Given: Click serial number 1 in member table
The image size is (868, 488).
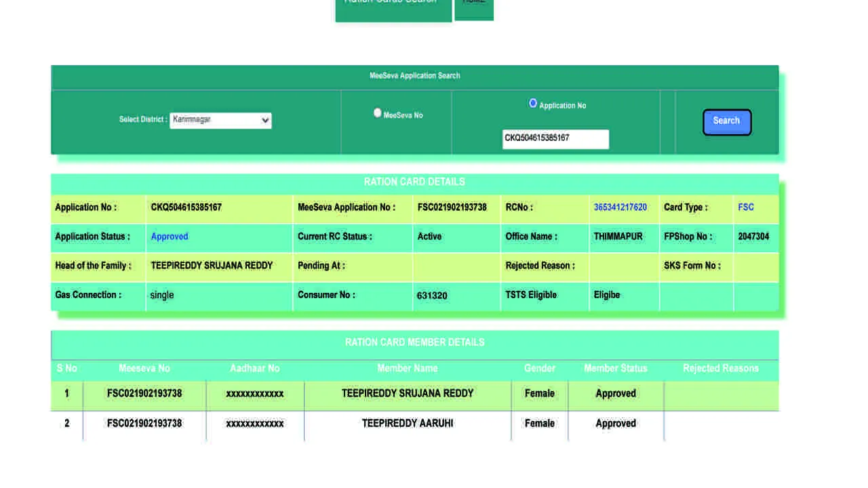Looking at the screenshot, I should click(x=66, y=393).
